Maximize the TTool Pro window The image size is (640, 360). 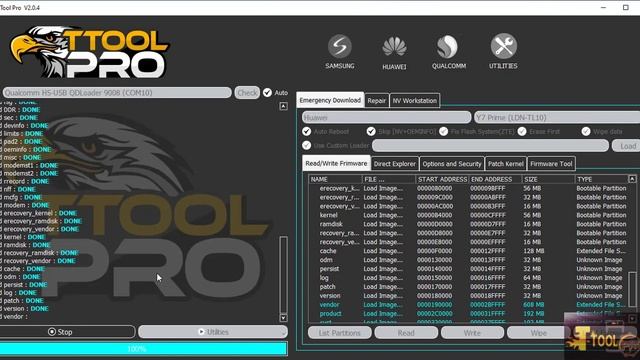pyautogui.click(x=626, y=7)
